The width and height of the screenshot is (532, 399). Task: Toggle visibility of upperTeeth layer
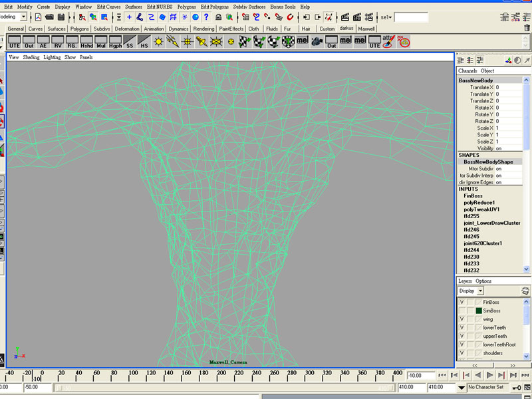(462, 336)
